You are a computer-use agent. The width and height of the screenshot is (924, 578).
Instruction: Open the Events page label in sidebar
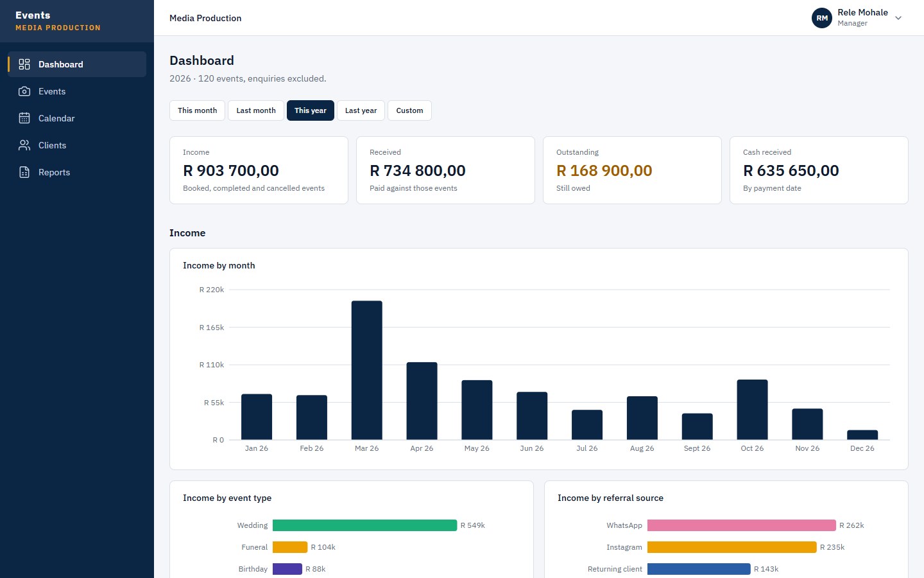[x=52, y=91]
